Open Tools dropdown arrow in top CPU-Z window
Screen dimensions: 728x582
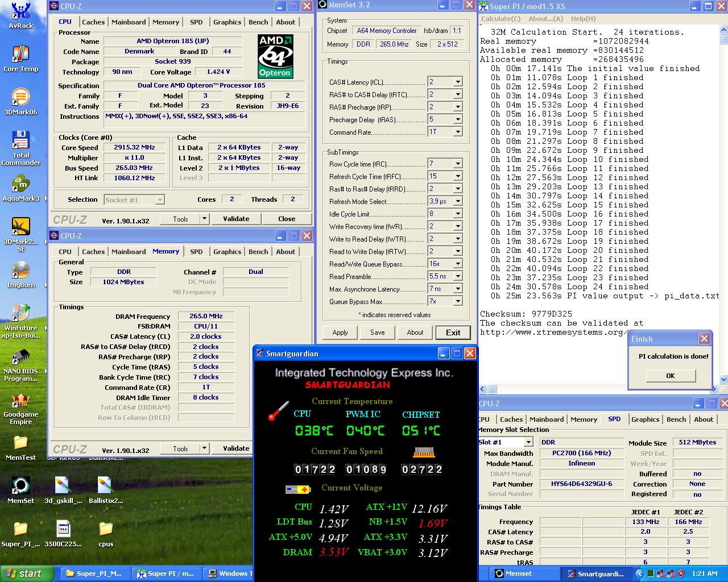click(205, 219)
